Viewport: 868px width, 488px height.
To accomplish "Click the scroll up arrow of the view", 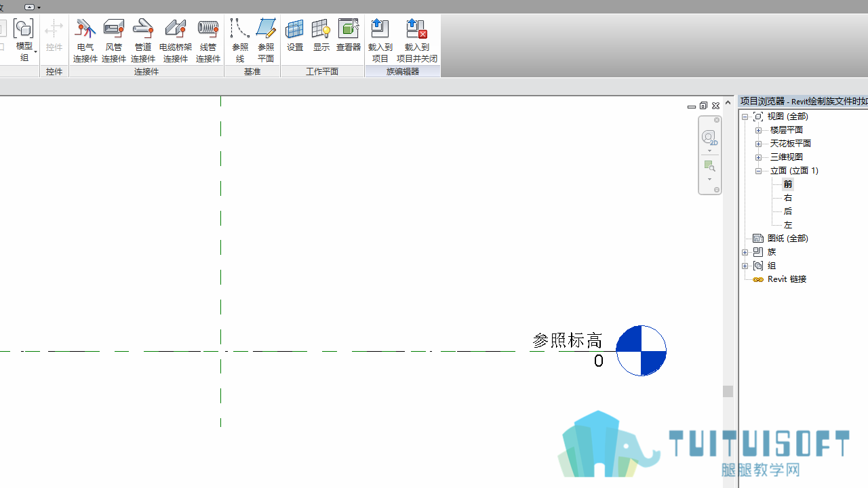I will (728, 102).
